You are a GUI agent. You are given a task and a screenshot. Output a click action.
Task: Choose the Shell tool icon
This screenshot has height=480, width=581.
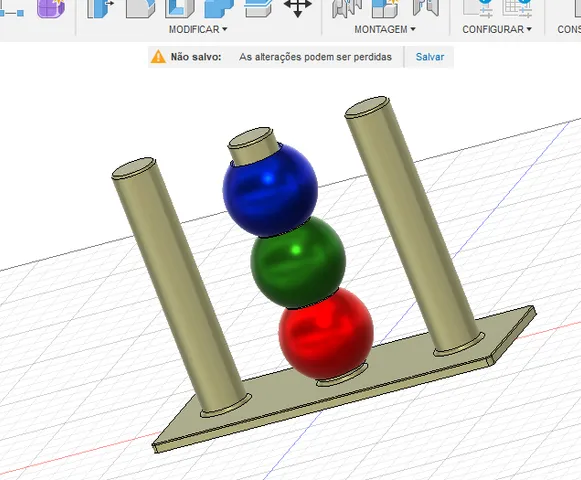[x=180, y=8]
